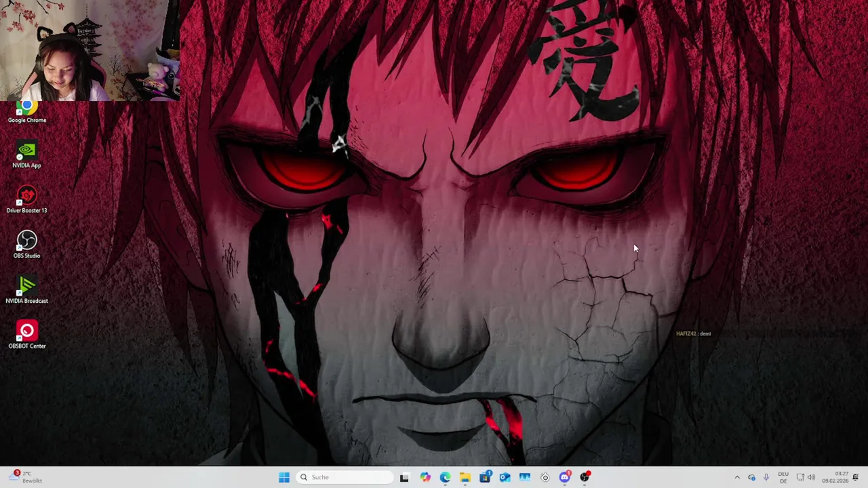Image resolution: width=868 pixels, height=488 pixels.
Task: Open the Windows Start menu
Action: (284, 477)
